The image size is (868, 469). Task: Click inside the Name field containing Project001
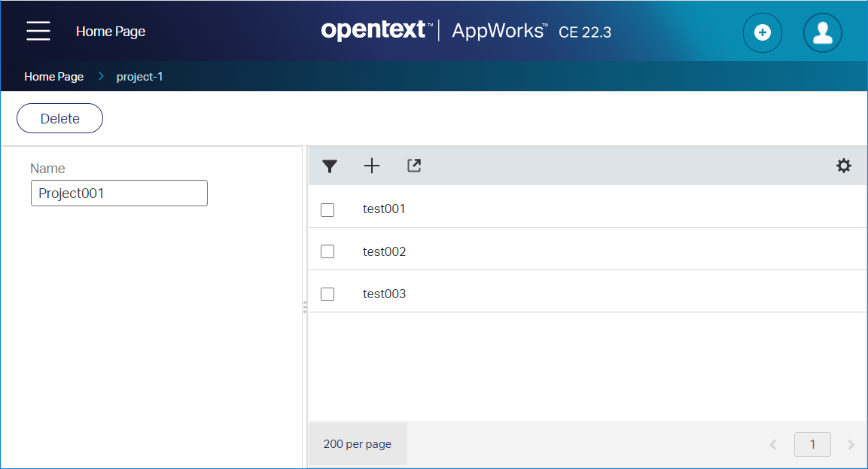pyautogui.click(x=118, y=193)
